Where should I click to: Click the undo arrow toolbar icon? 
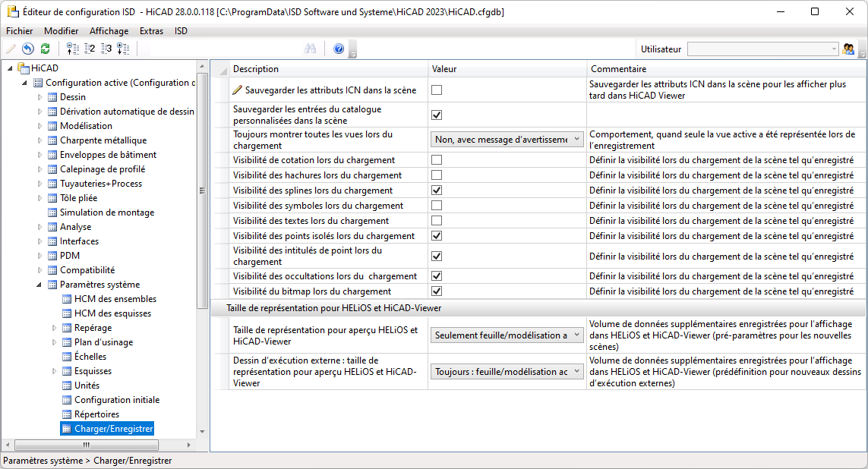[27, 49]
